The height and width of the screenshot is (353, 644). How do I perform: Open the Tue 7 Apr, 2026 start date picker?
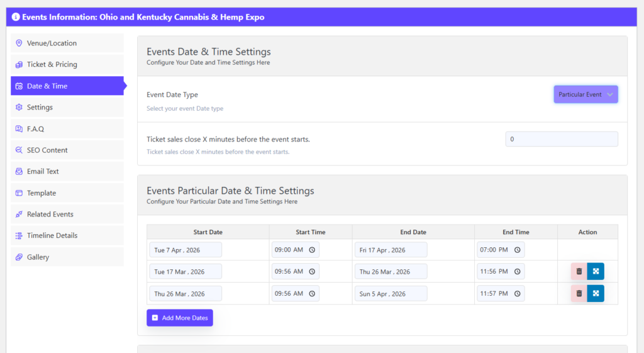[186, 250]
